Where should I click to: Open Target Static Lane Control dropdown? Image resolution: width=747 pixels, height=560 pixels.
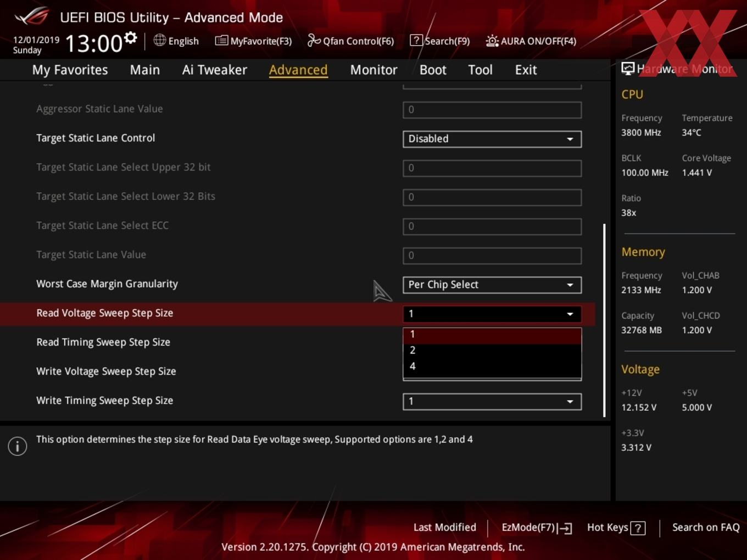(492, 139)
